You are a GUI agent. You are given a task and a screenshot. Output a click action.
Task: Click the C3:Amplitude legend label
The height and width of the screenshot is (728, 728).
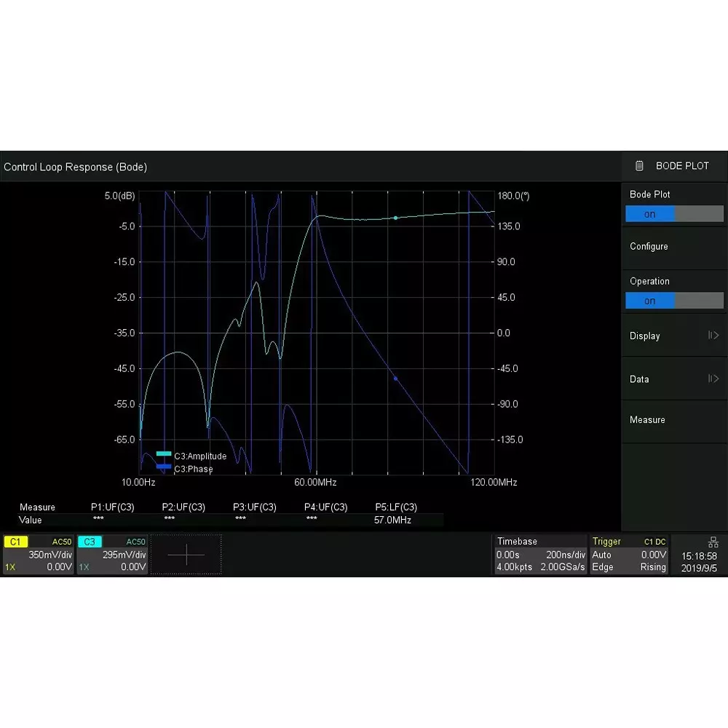200,456
